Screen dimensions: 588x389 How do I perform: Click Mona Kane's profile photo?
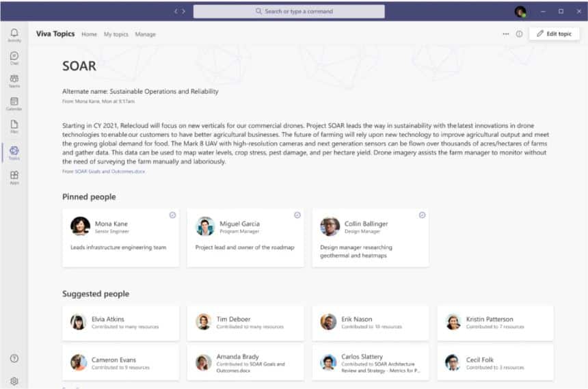[x=80, y=226]
